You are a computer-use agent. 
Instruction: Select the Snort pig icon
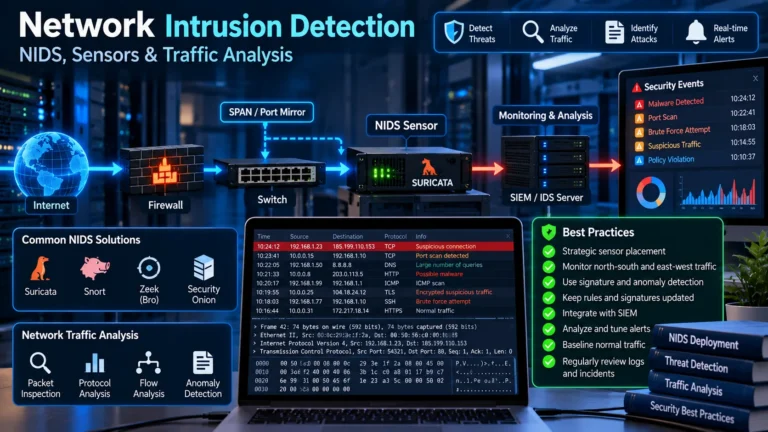pyautogui.click(x=95, y=268)
